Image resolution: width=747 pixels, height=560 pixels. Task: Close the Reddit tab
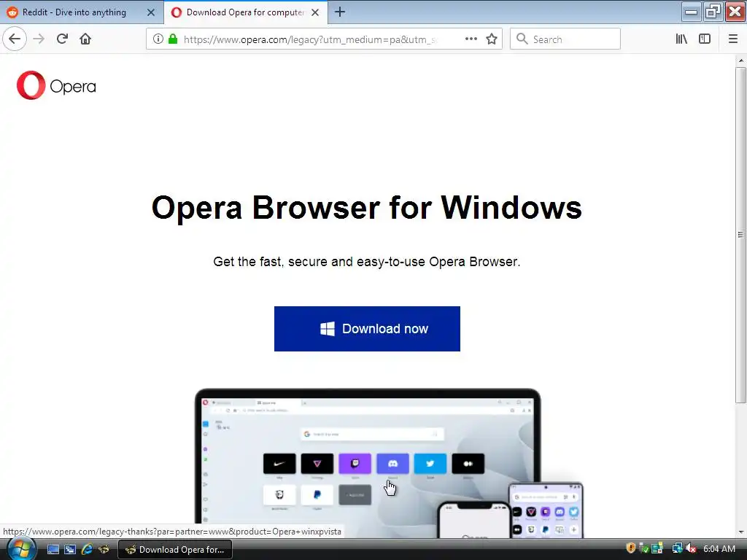(151, 12)
